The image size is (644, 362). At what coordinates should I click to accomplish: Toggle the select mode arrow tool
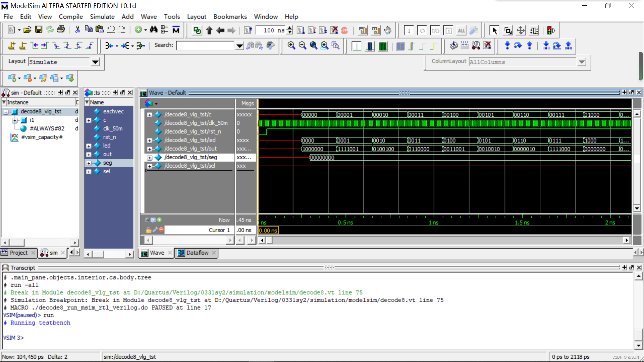[x=494, y=31]
